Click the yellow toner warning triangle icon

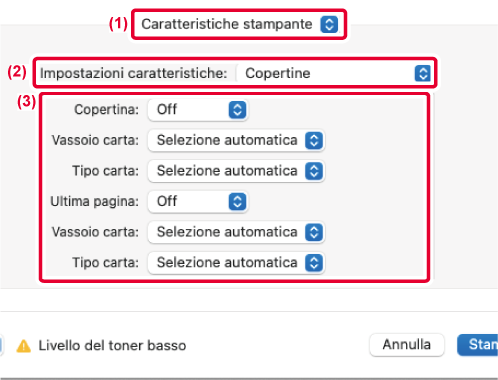tap(24, 346)
